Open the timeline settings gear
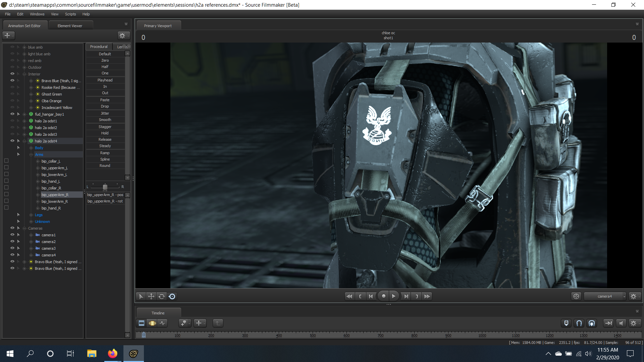 pos(635,323)
